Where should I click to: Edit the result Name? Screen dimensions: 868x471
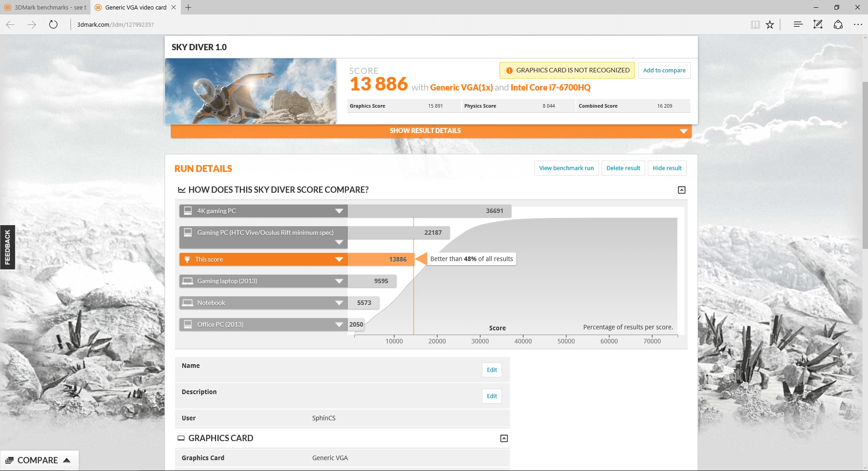492,370
